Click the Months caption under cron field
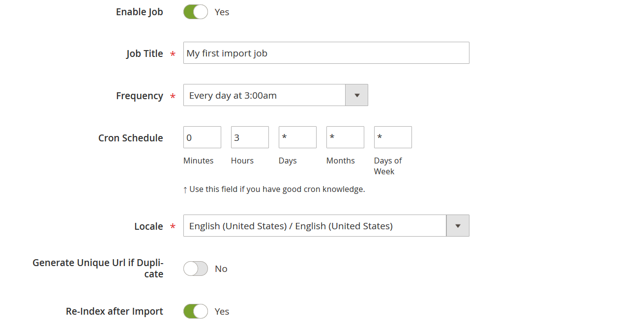The height and width of the screenshot is (324, 644). click(341, 161)
